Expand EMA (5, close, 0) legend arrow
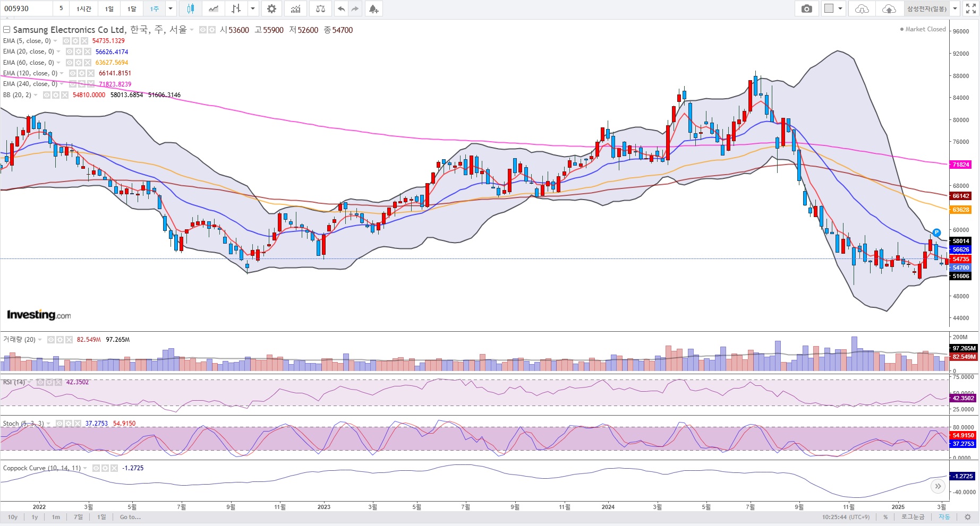Viewport: 980px width, 526px height. tap(56, 41)
